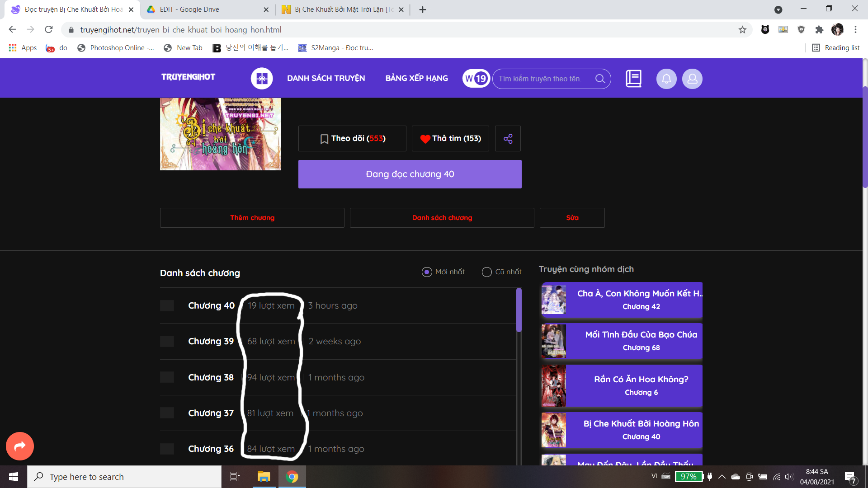
Task: Open the Chrome tab search dropdown arrow
Action: pyautogui.click(x=778, y=9)
